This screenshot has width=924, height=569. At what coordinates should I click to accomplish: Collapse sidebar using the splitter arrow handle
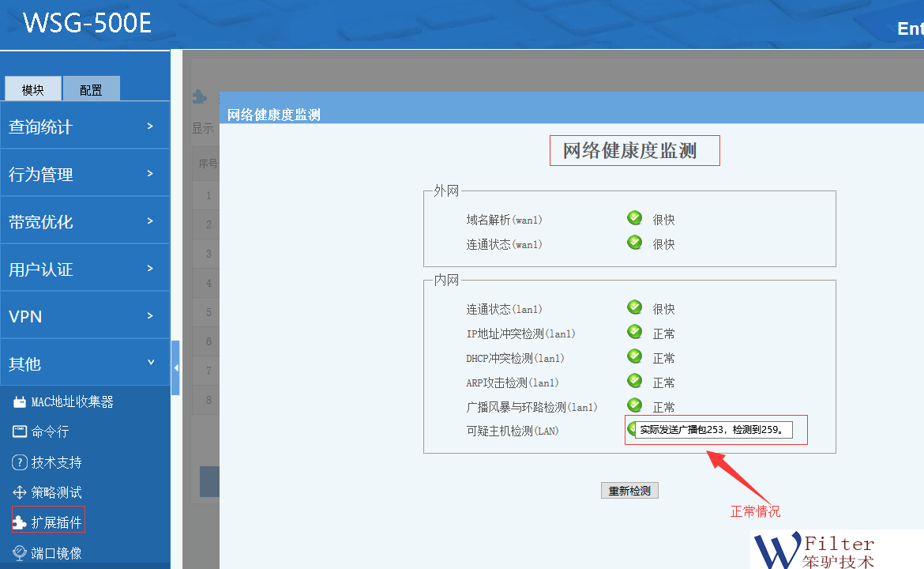[x=175, y=367]
